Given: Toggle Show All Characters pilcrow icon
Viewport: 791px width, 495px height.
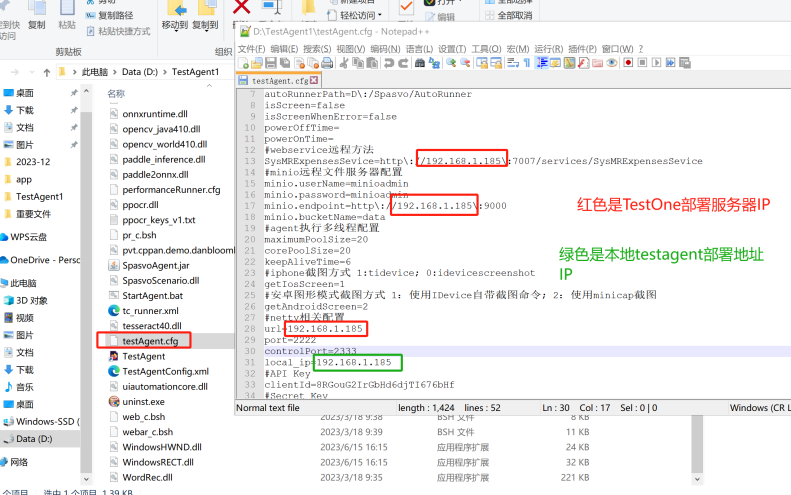Looking at the screenshot, I should point(526,63).
